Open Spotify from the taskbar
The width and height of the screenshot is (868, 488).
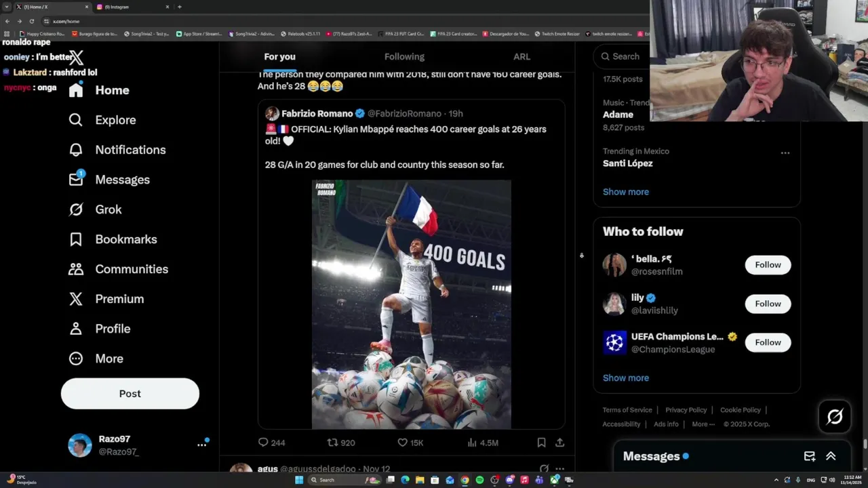coord(479,480)
